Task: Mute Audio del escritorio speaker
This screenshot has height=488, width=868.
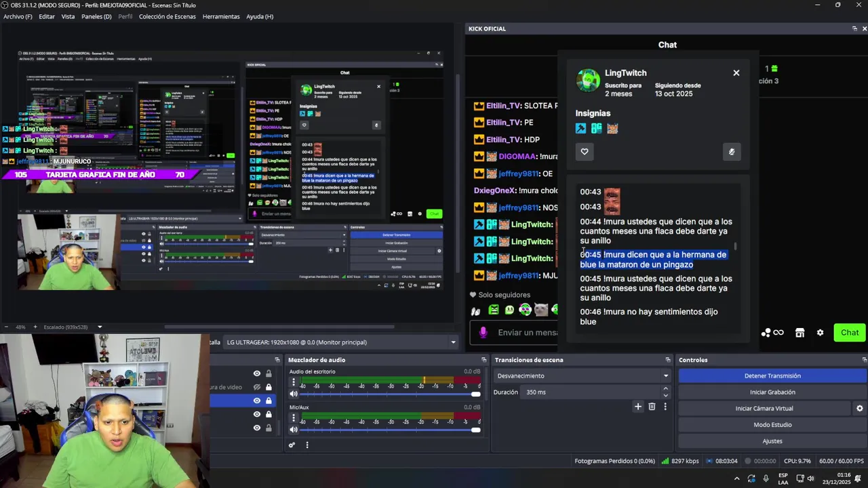Action: pos(294,394)
